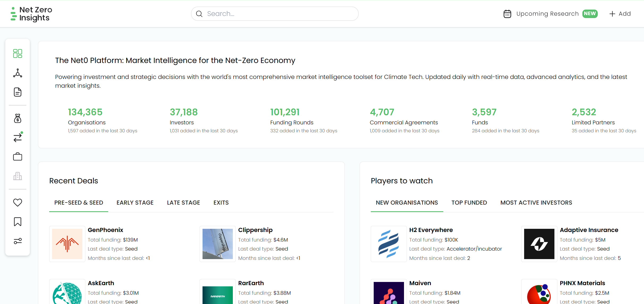Click the magnifying glass in the search bar
644x304 pixels.
199,14
